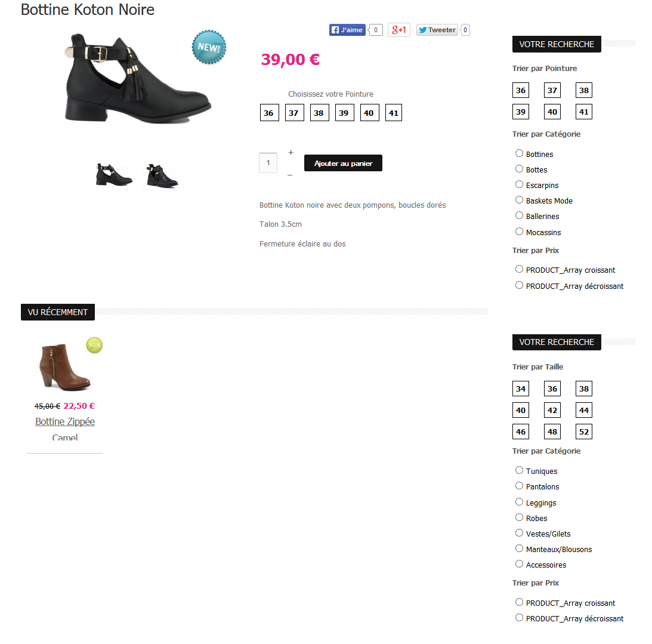652x644 pixels.
Task: Open the brown Bottine Zippée product image
Action: 64,367
